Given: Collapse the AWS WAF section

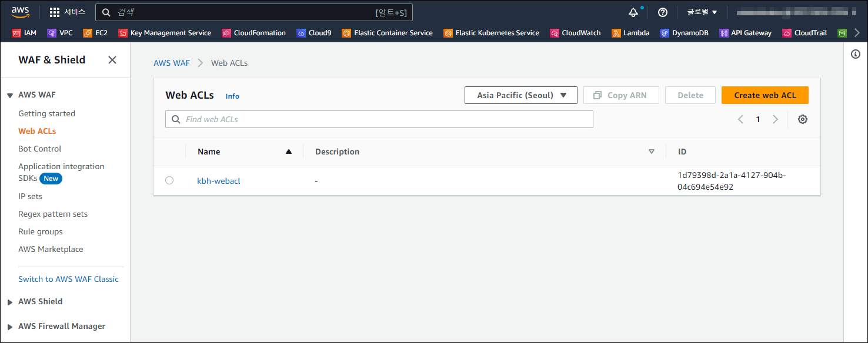Looking at the screenshot, I should click(10, 95).
